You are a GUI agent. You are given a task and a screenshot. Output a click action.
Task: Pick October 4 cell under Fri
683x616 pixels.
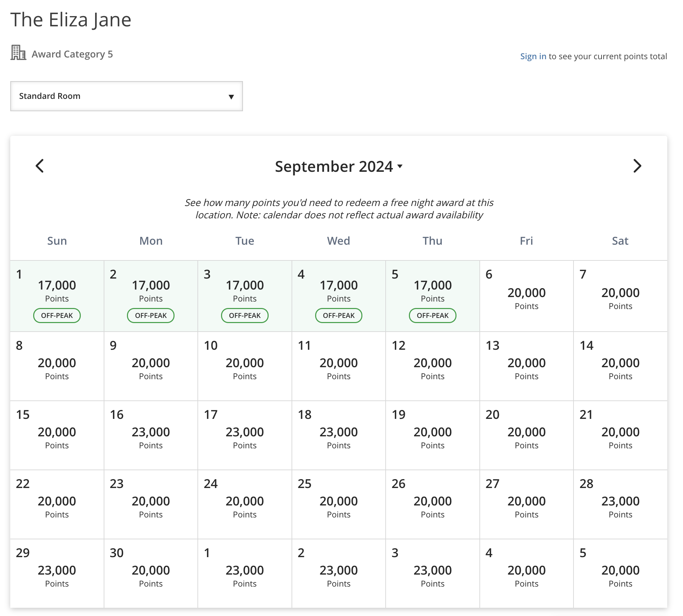click(527, 574)
